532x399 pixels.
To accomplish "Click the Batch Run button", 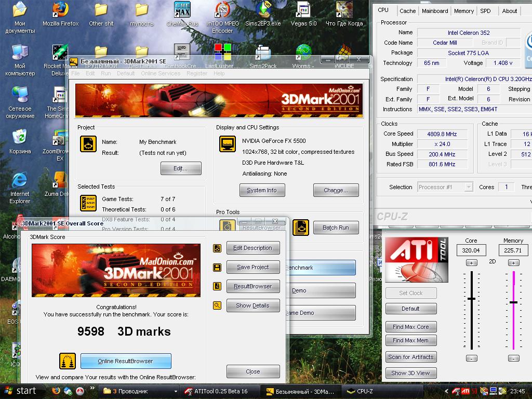I will point(336,228).
